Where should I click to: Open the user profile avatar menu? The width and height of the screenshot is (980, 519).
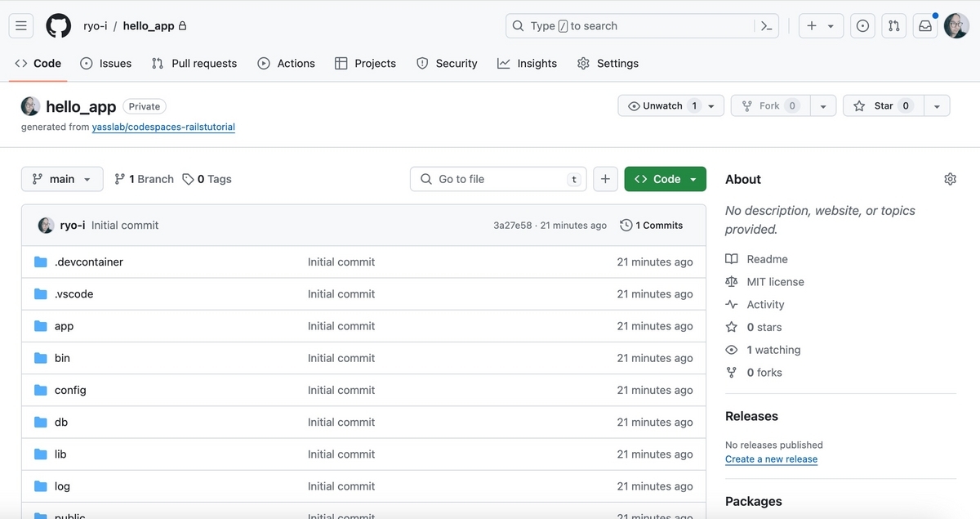point(956,26)
